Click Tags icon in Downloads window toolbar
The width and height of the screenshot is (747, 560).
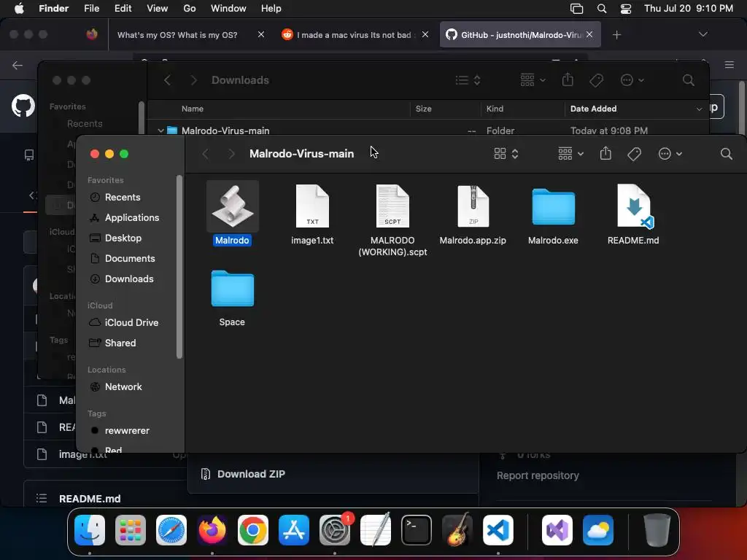[x=596, y=80]
